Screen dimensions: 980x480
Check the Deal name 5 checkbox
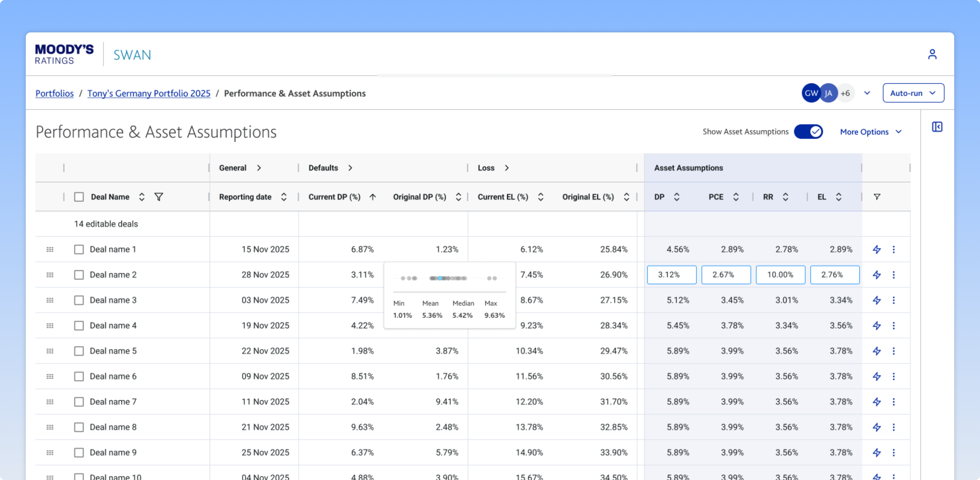click(79, 351)
